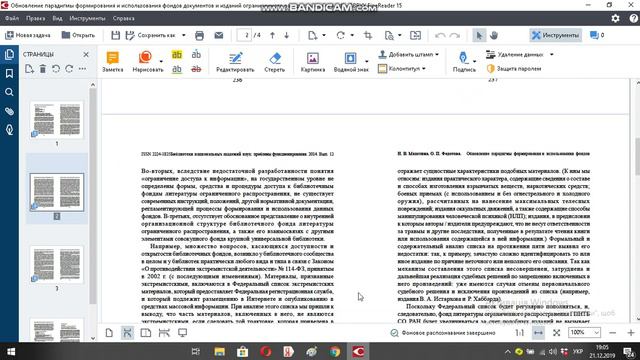Open the Инструменты menu in menu bar

tap(87, 18)
